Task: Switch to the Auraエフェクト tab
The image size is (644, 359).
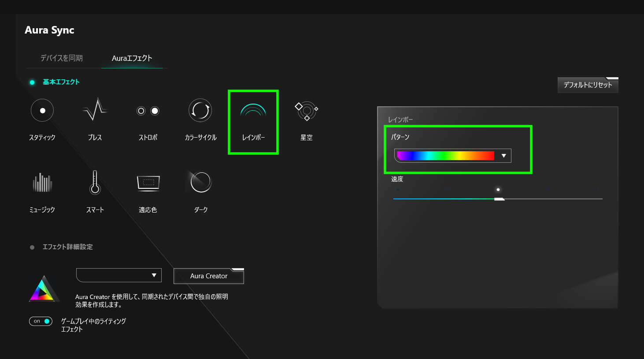Action: click(132, 58)
